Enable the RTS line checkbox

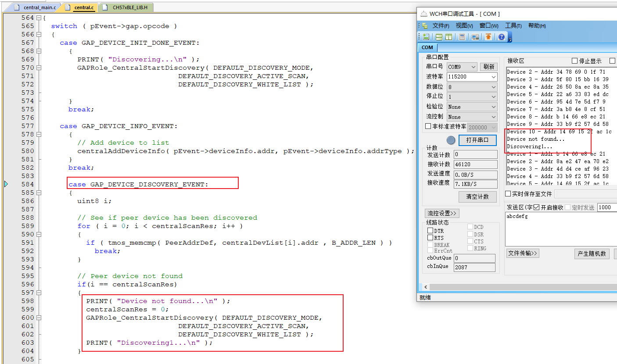click(x=430, y=238)
